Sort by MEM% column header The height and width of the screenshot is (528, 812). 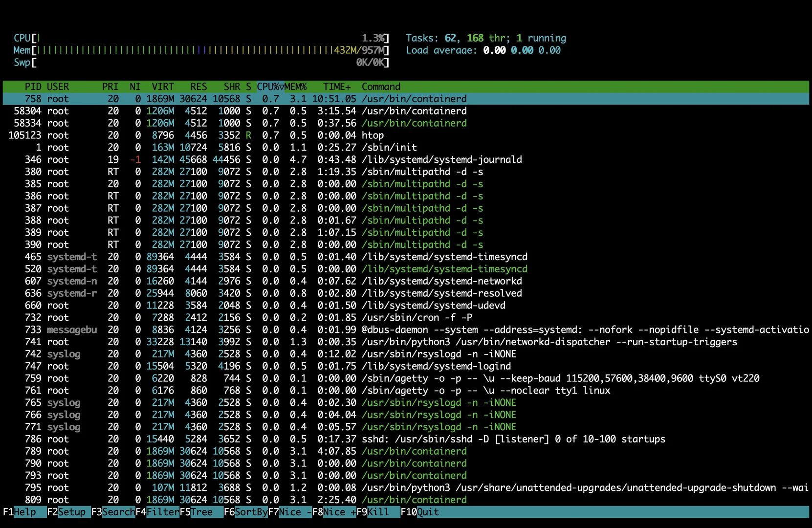coord(296,87)
